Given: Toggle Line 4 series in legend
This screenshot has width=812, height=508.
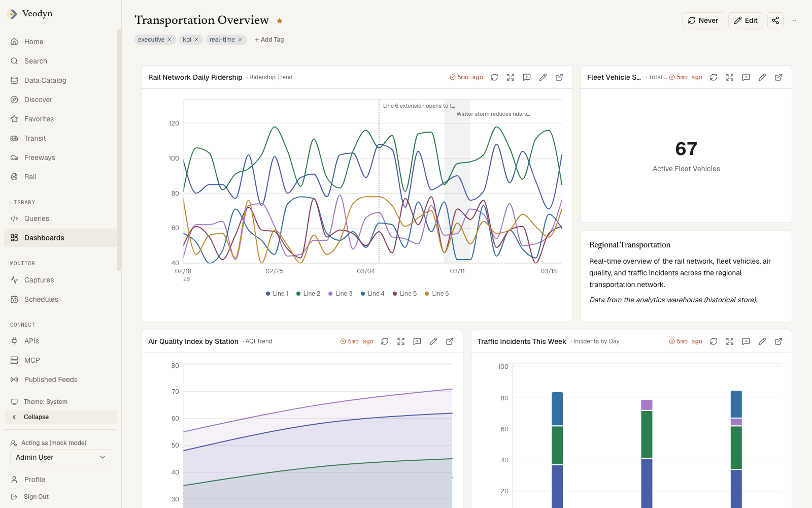Looking at the screenshot, I should point(373,294).
